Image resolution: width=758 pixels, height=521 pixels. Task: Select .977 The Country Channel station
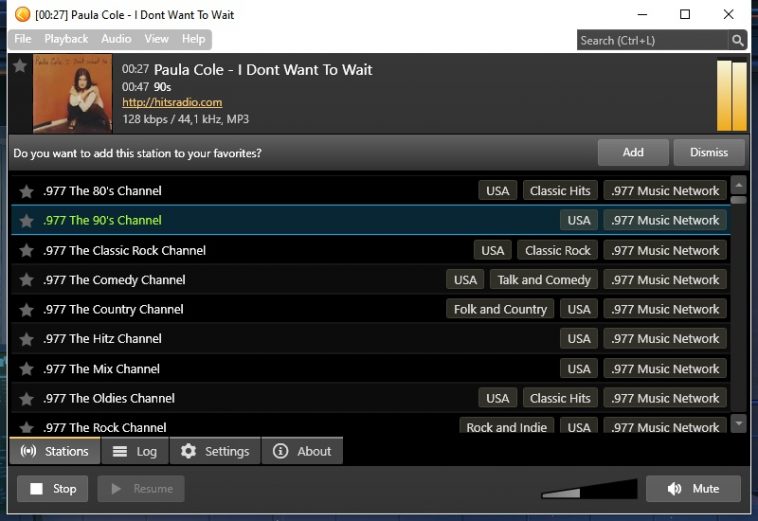pos(371,309)
